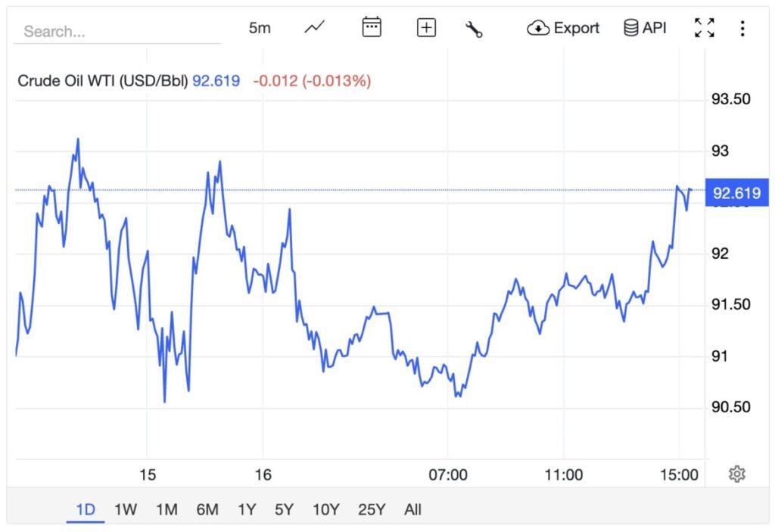Open the 5m interval dropdown
Image resolution: width=775 pixels, height=532 pixels.
point(260,27)
